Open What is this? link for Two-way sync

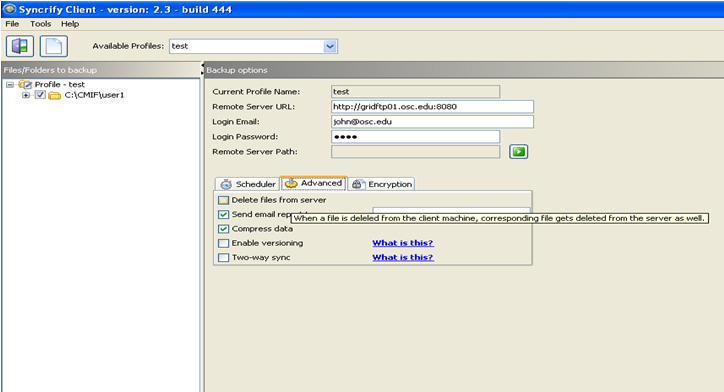[403, 257]
